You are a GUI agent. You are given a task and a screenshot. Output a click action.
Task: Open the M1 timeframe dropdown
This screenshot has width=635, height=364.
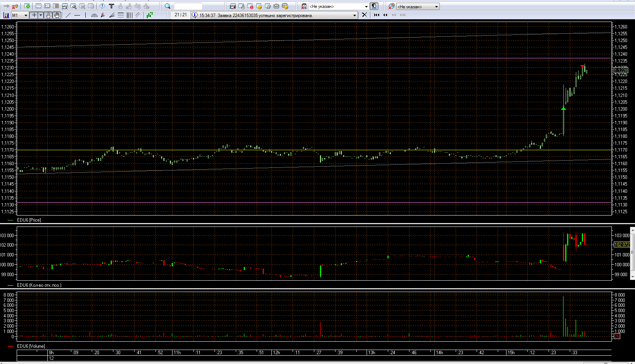pos(20,15)
